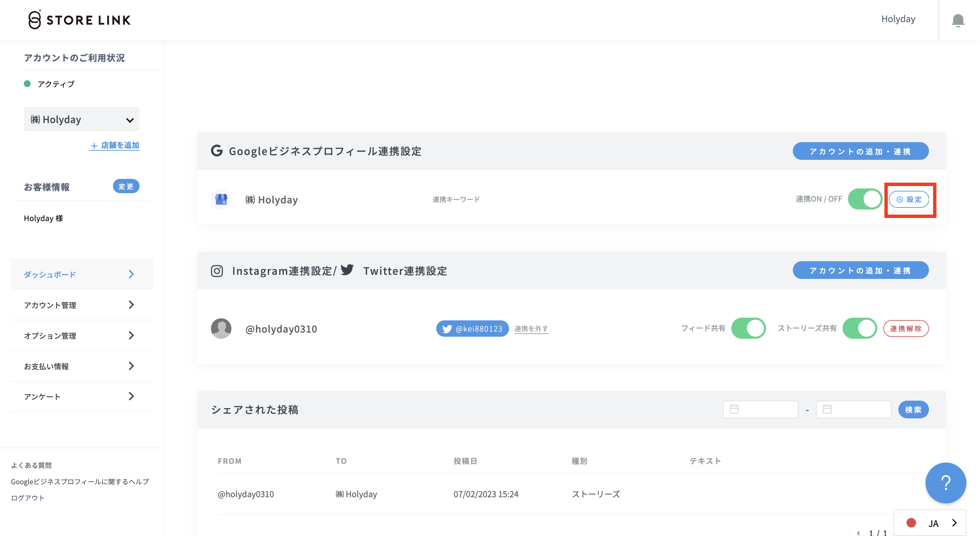Screen dimensions: 980x536
Task: Open Googleビジネスプロフィールに関するヘルプ link
Action: click(x=80, y=482)
